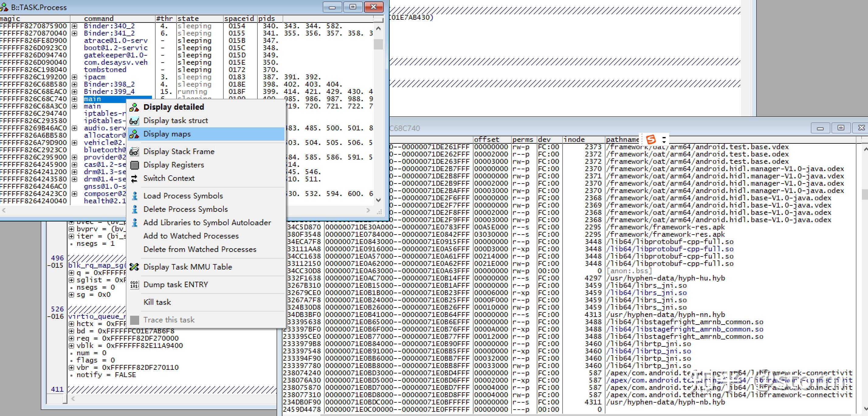Click the Sogou input method S icon

[x=651, y=139]
